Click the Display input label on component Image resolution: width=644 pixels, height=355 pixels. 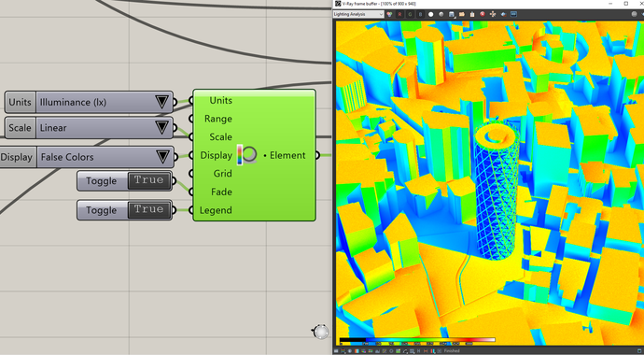[216, 155]
